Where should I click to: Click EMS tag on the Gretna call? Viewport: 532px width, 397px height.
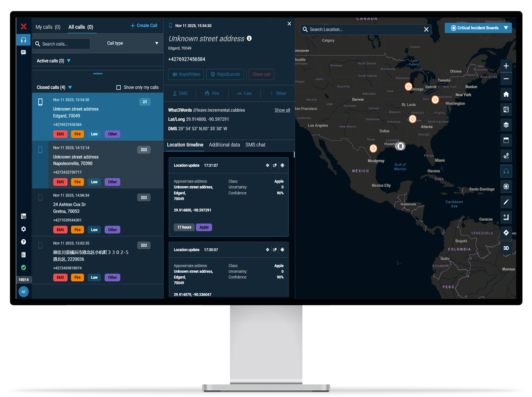(60, 230)
